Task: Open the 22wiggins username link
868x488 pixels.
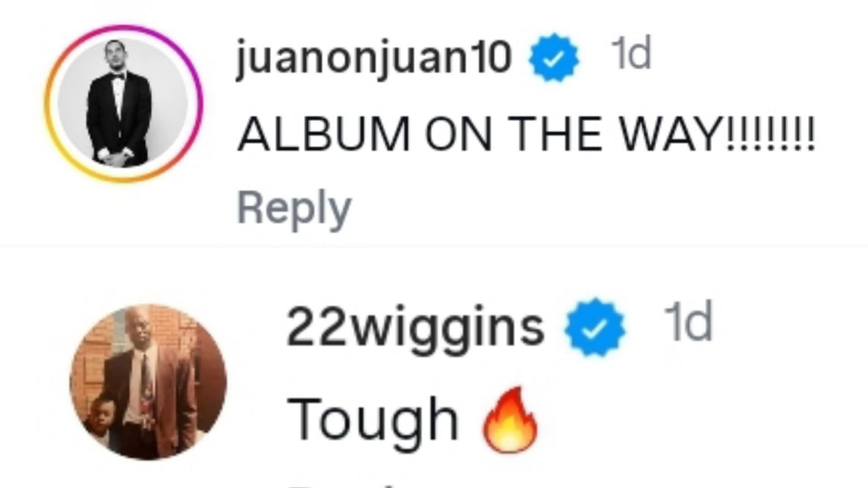Action: click(x=415, y=328)
